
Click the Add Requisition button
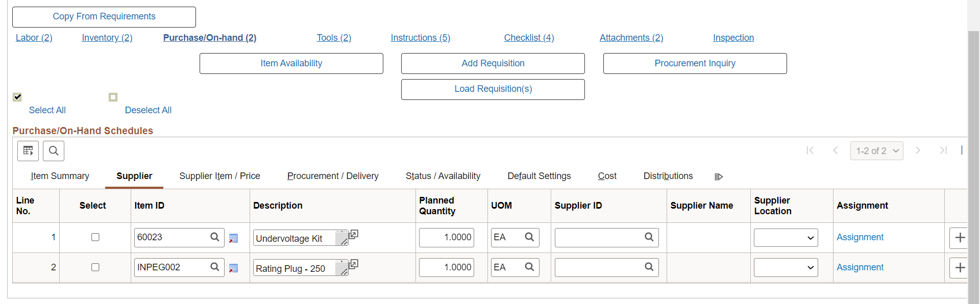tap(493, 63)
